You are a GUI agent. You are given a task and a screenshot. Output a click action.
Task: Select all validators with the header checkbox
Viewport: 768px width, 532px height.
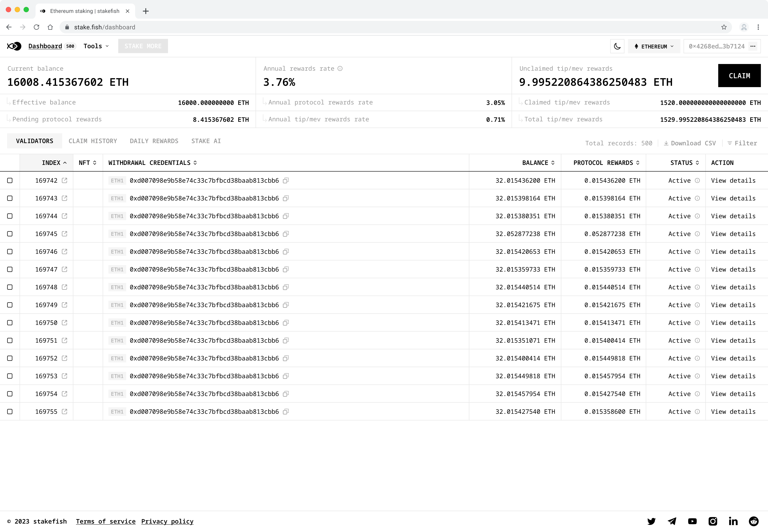[x=10, y=163]
